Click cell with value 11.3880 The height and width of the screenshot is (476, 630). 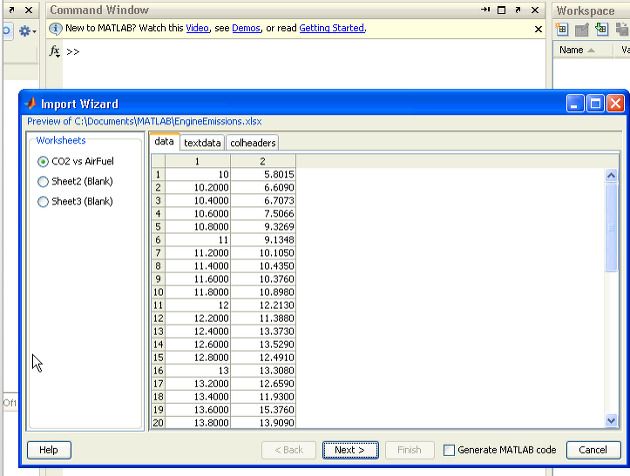click(263, 318)
